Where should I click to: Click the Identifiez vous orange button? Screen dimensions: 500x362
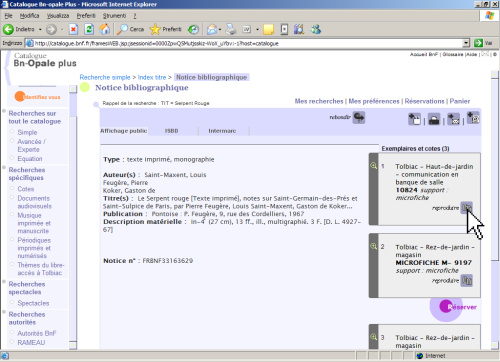tap(38, 97)
